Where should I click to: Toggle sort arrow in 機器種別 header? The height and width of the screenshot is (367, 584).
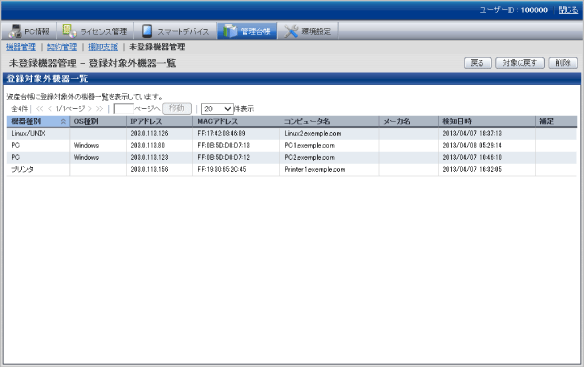pyautogui.click(x=63, y=121)
